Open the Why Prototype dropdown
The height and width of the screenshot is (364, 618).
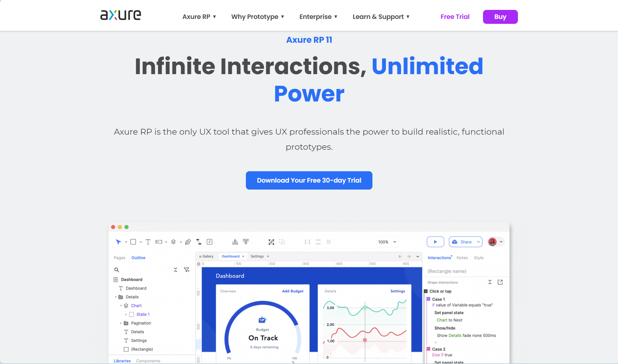click(x=257, y=17)
